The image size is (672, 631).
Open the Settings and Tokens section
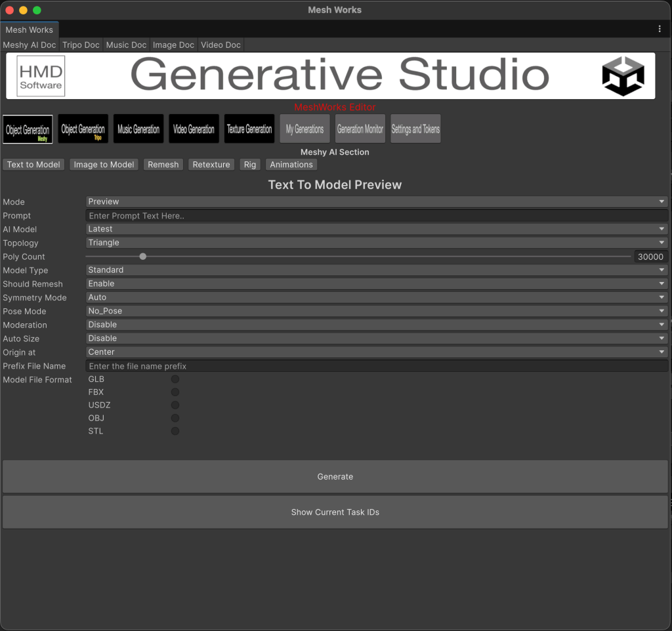415,129
